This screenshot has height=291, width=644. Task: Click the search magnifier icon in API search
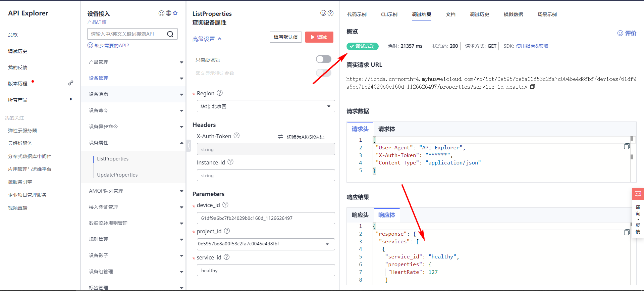point(170,34)
